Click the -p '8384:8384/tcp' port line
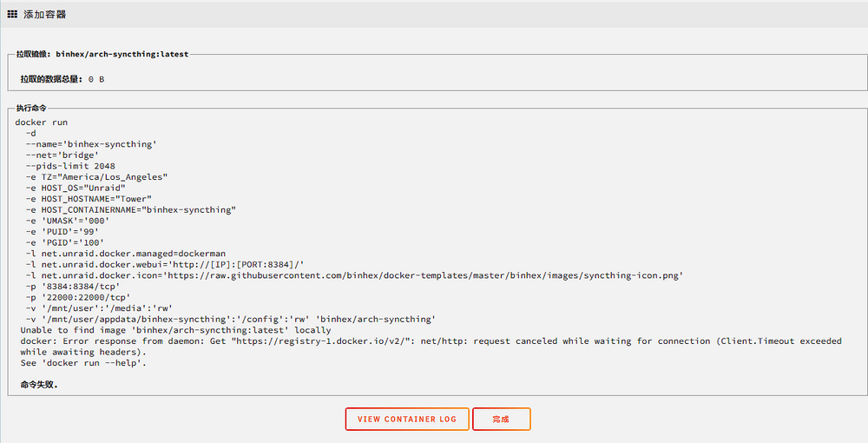This screenshot has width=868, height=443. tap(73, 287)
